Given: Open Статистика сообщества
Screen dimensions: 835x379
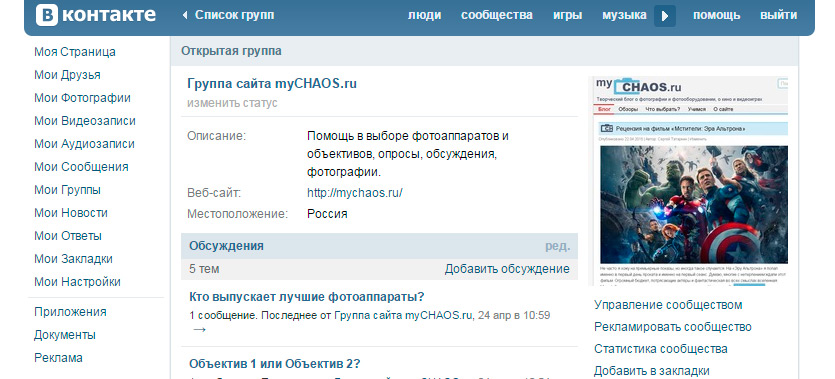Looking at the screenshot, I should pos(660,349).
